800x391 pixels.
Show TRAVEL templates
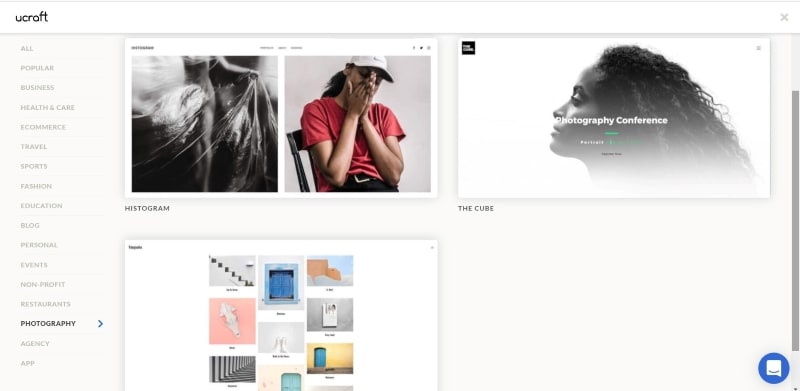point(34,146)
